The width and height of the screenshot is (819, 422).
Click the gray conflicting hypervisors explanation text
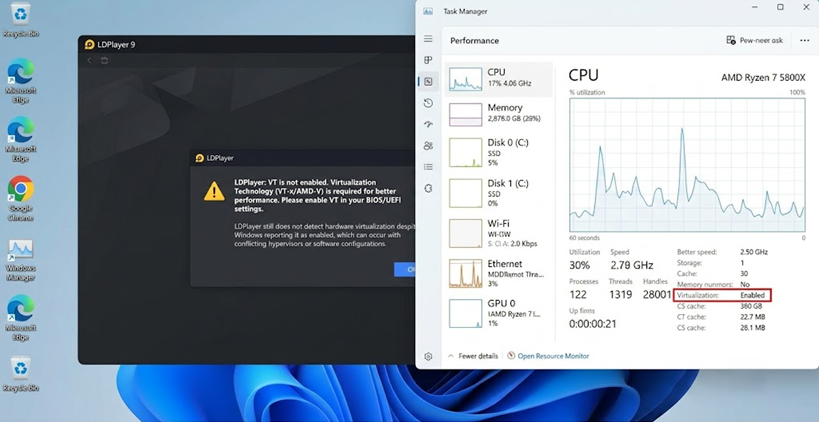coord(325,235)
